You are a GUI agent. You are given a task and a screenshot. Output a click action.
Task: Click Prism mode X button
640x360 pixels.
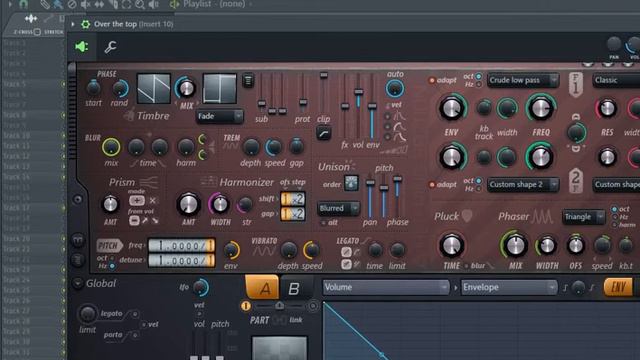click(152, 200)
